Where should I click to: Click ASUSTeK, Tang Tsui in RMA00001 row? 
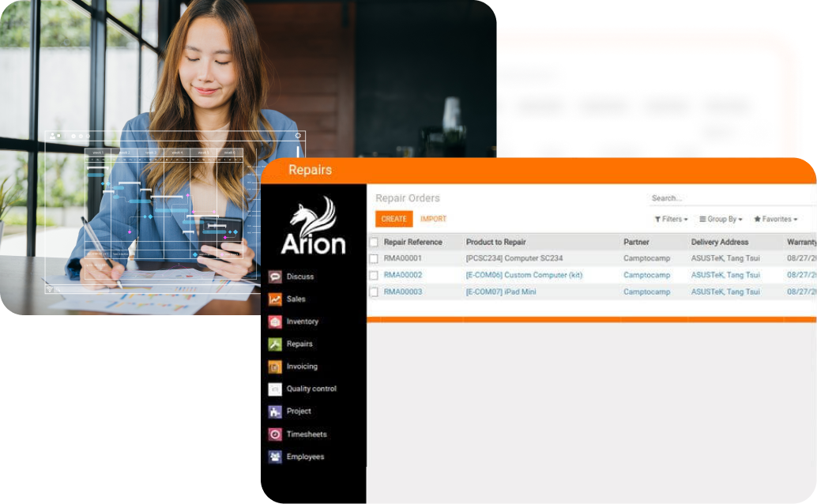[x=725, y=258]
